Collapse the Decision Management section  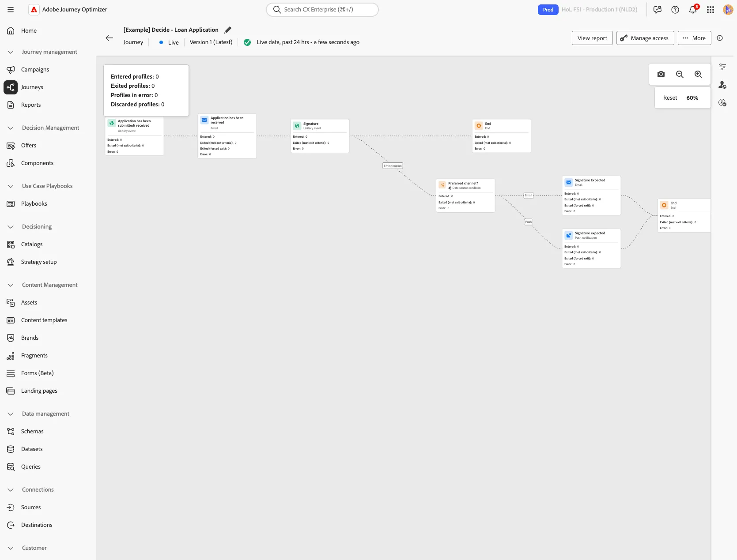11,128
